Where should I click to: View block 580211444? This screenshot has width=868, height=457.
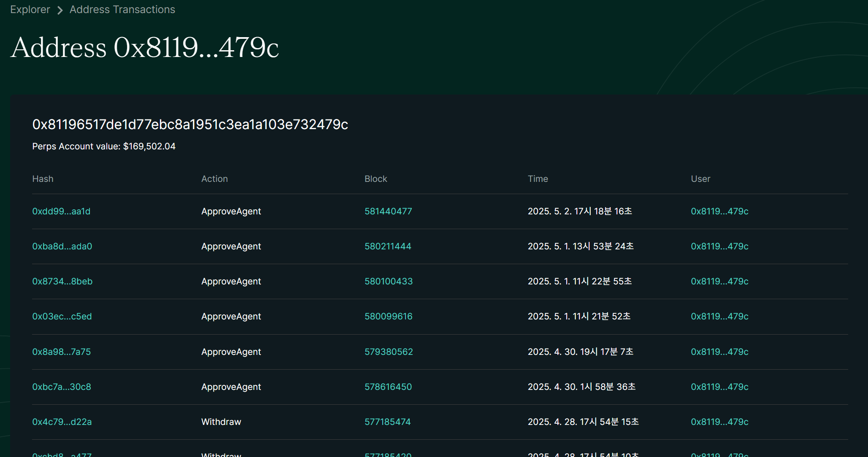(x=387, y=246)
